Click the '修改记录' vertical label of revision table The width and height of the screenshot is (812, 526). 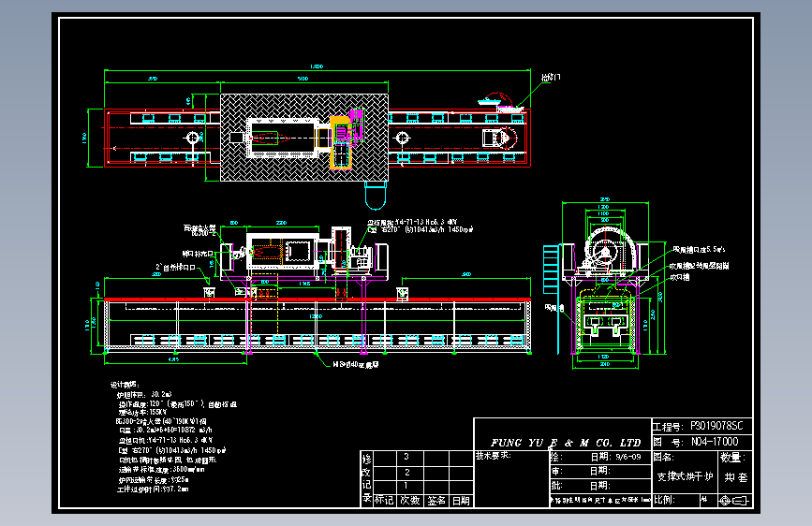coord(366,478)
